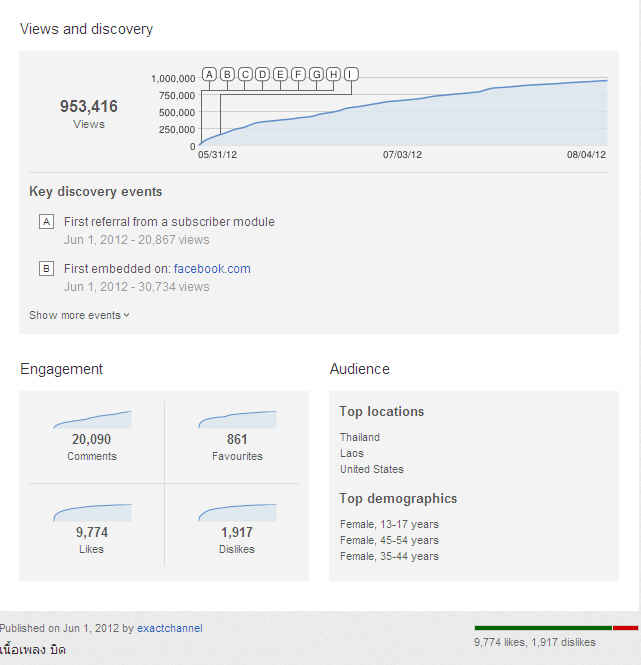
Task: Click the 05/31/12 date on the chart axis
Action: point(218,154)
